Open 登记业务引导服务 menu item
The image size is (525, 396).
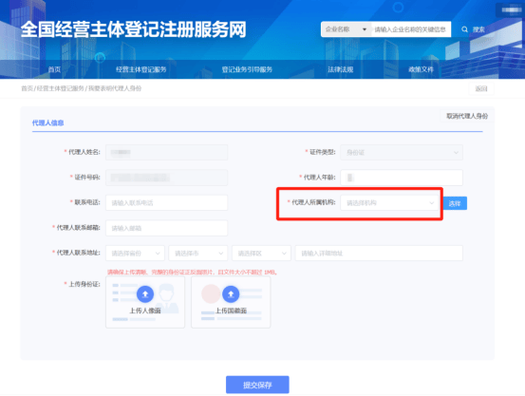247,69
